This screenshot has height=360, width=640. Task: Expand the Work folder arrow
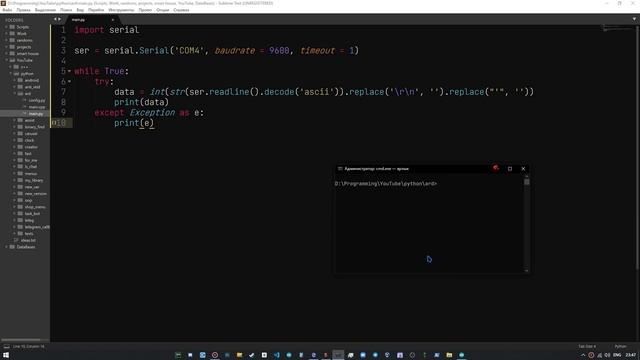tap(7, 33)
